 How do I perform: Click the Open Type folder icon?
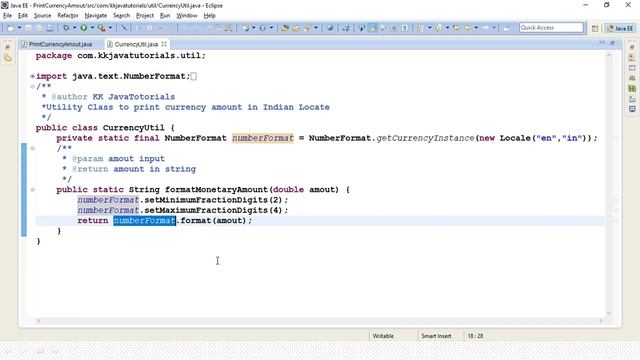coord(284,28)
